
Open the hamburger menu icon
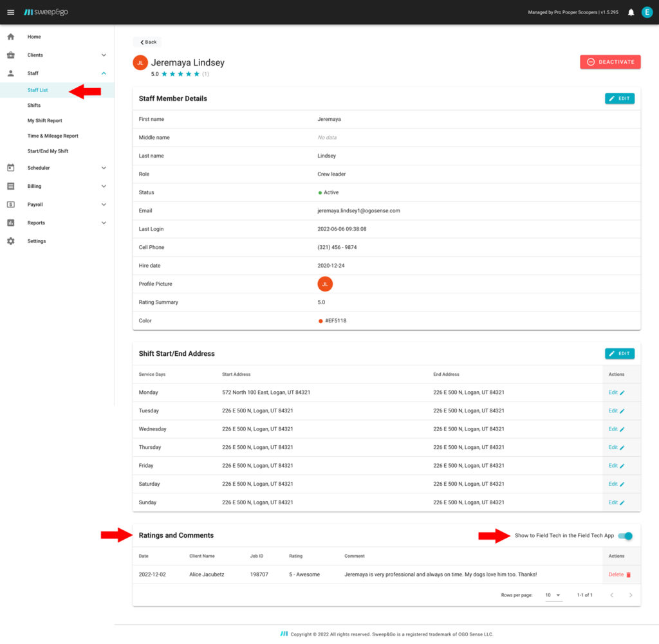[x=10, y=12]
